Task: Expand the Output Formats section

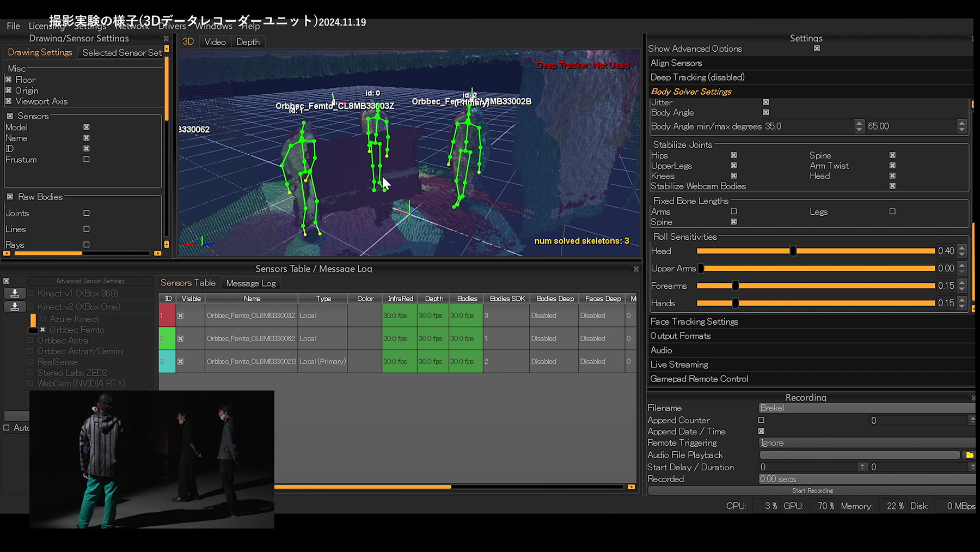Action: click(680, 336)
